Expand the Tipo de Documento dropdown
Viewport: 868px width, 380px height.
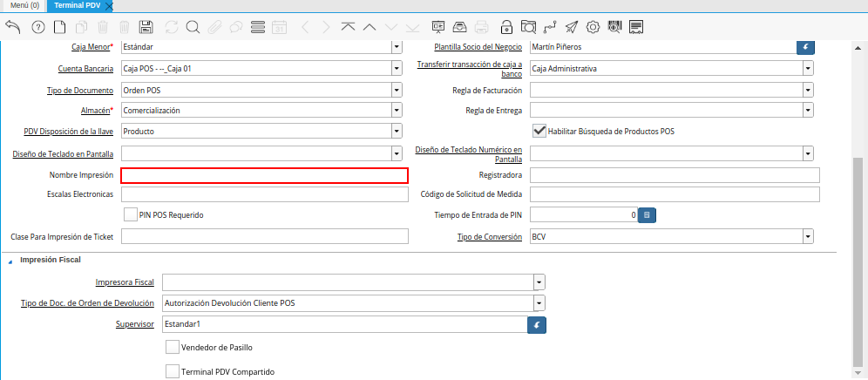(x=397, y=90)
